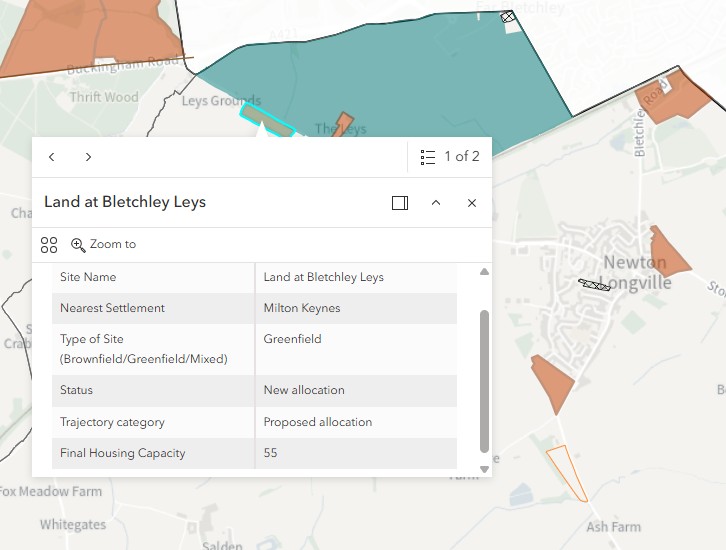Screen dimensions: 726x550
Task: Click the Zoom to button
Action: [x=103, y=244]
